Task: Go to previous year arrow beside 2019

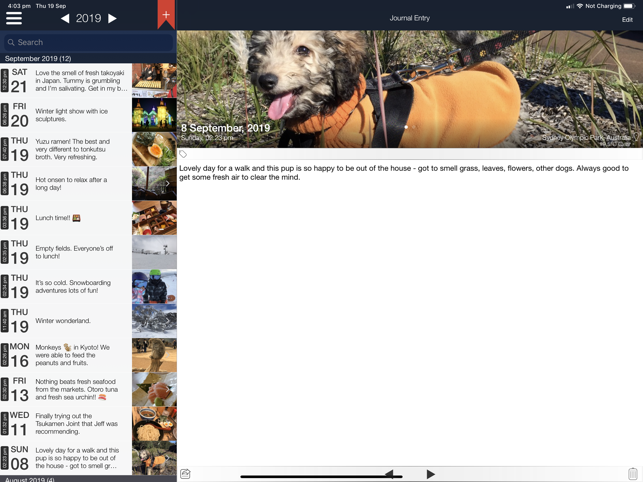Action: [x=65, y=18]
